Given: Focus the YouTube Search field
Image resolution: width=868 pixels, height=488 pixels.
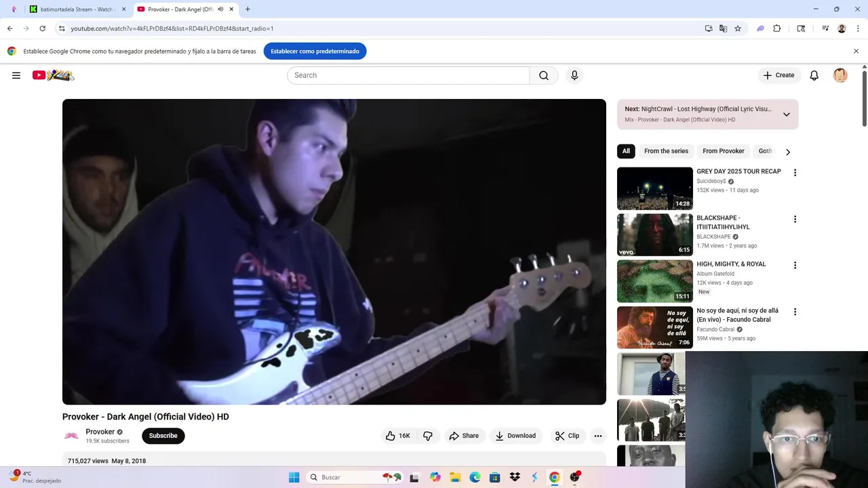Looking at the screenshot, I should point(408,75).
